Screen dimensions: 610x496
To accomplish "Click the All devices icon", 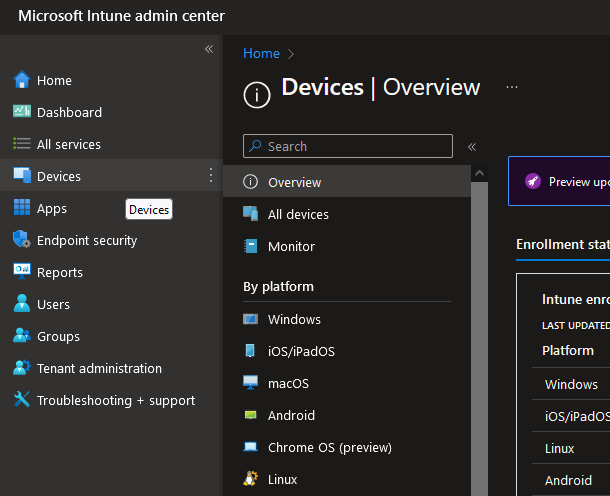I will coord(250,214).
